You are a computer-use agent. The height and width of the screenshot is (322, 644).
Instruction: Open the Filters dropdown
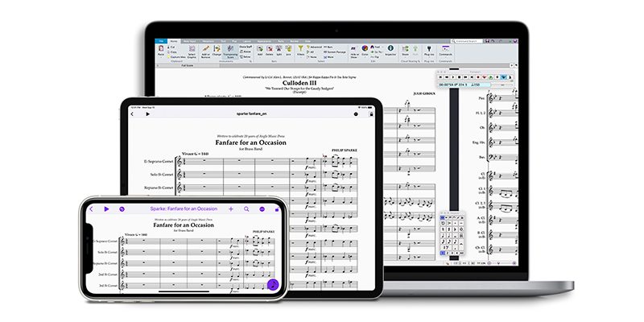click(300, 52)
